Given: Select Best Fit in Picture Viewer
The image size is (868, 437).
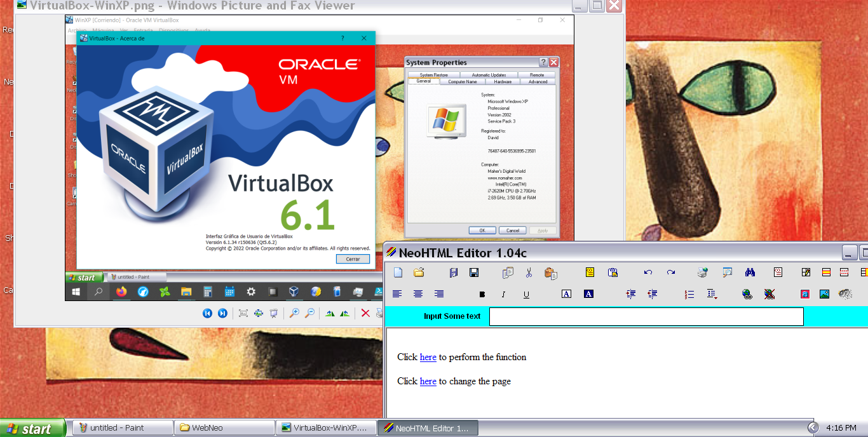Looking at the screenshot, I should tap(243, 313).
